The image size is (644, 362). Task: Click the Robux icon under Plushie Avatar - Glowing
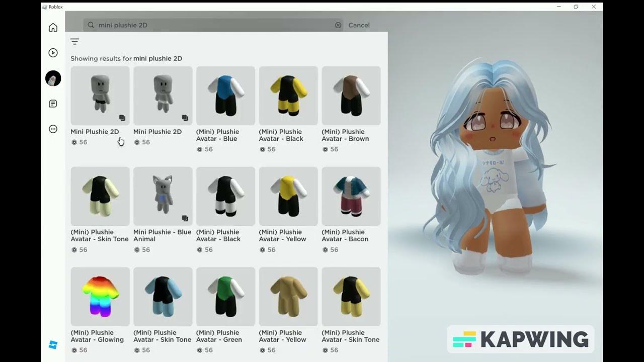74,350
